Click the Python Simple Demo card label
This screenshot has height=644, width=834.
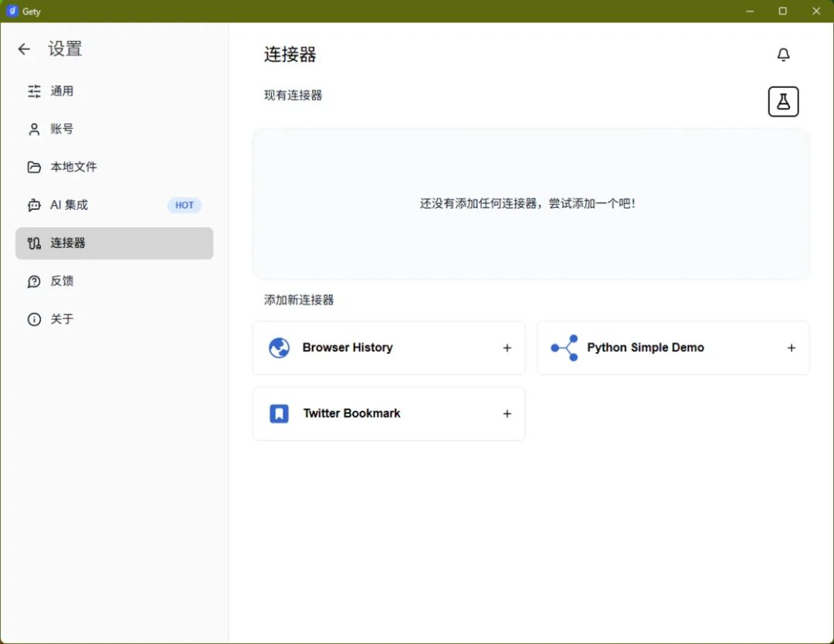coord(645,347)
